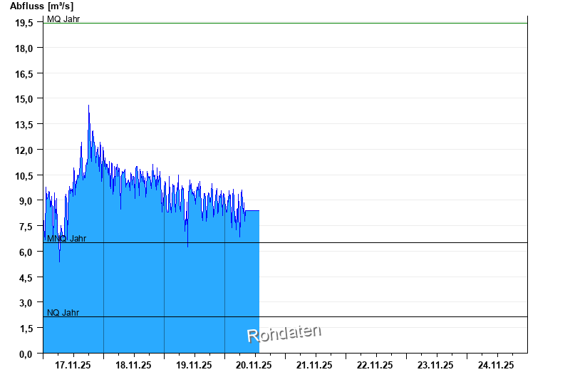Select the 23.11.25 date label
The height and width of the screenshot is (392, 570).
coord(436,365)
